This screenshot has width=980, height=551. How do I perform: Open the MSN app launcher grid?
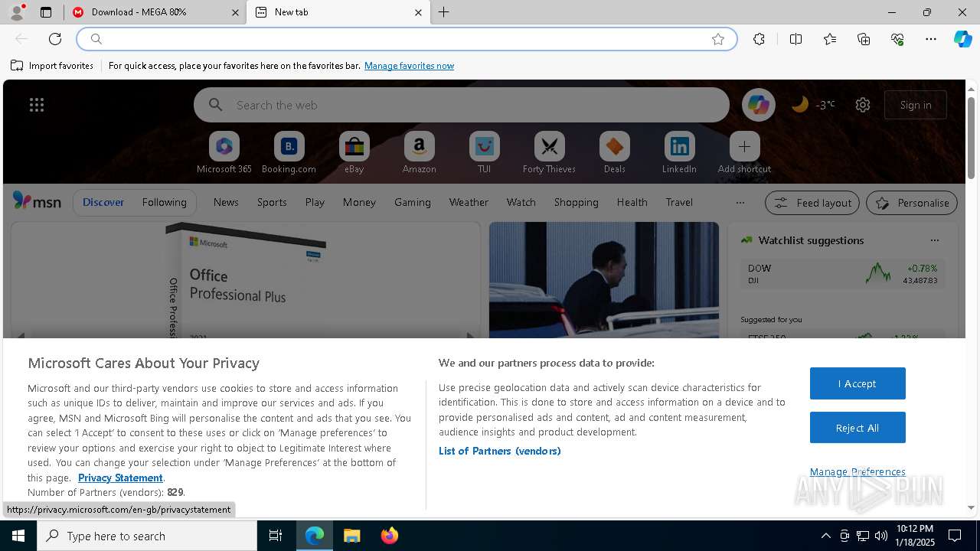tap(37, 105)
